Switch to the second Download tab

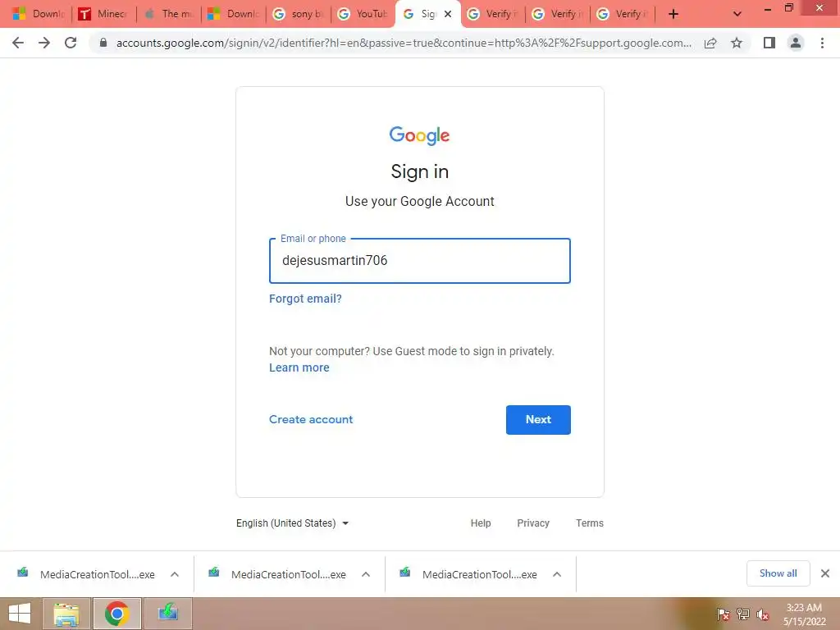pos(234,14)
